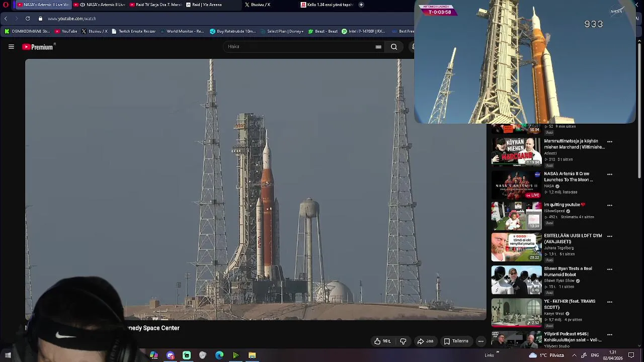Go back with the browser back arrow
The image size is (644, 362).
(x=6, y=19)
